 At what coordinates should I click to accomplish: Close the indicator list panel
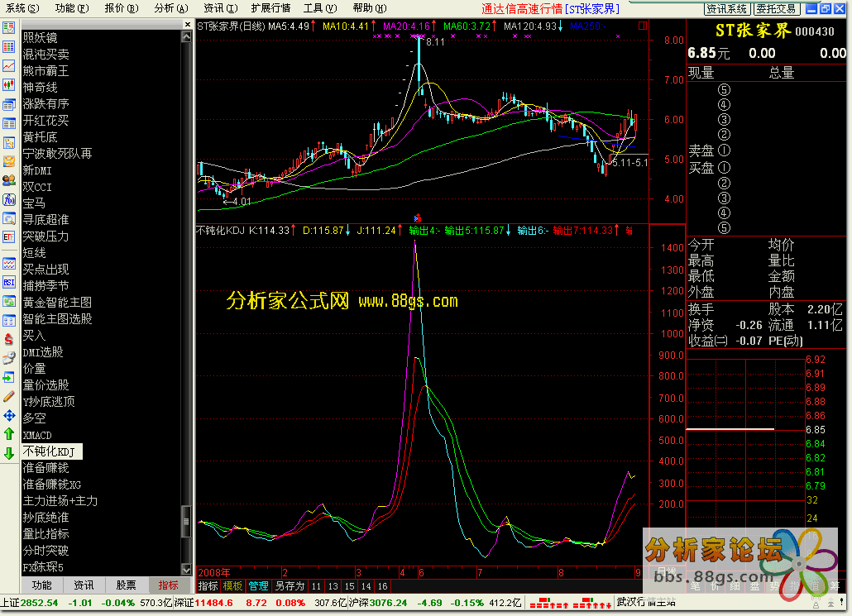point(188,25)
